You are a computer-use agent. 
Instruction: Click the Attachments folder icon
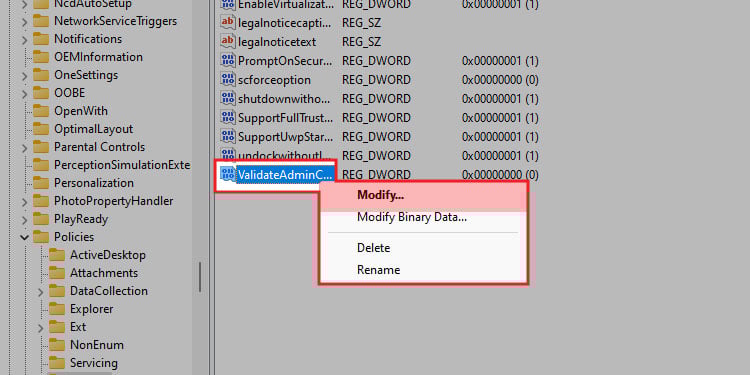point(57,273)
